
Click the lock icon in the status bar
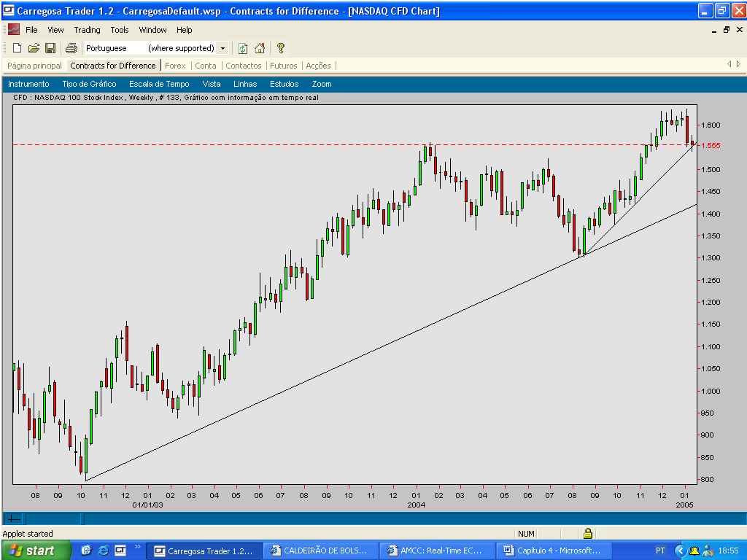tap(588, 533)
